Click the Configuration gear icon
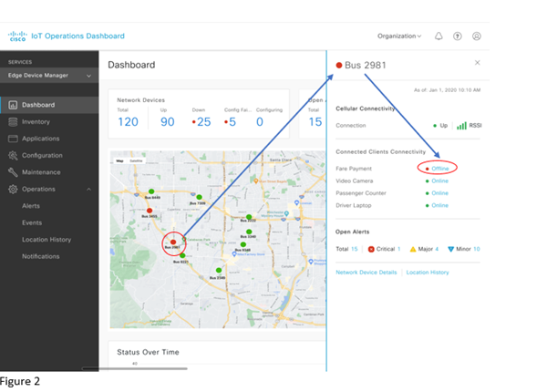 (13, 155)
